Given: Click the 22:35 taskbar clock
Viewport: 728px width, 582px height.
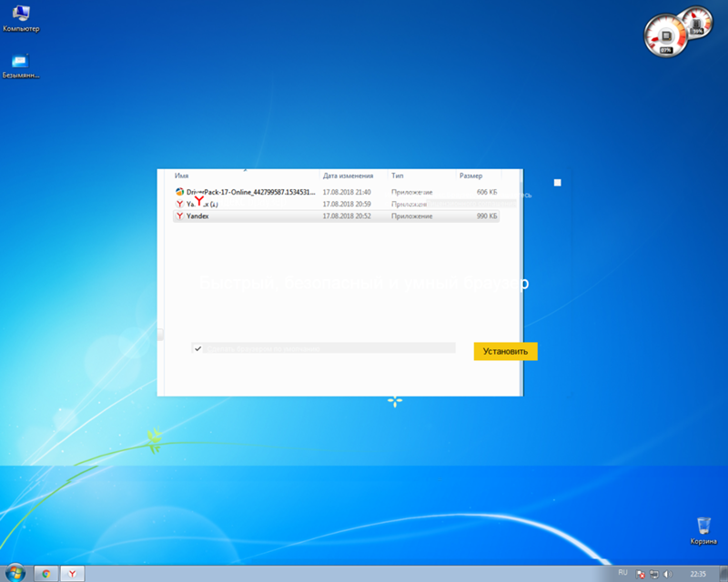Looking at the screenshot, I should [698, 574].
